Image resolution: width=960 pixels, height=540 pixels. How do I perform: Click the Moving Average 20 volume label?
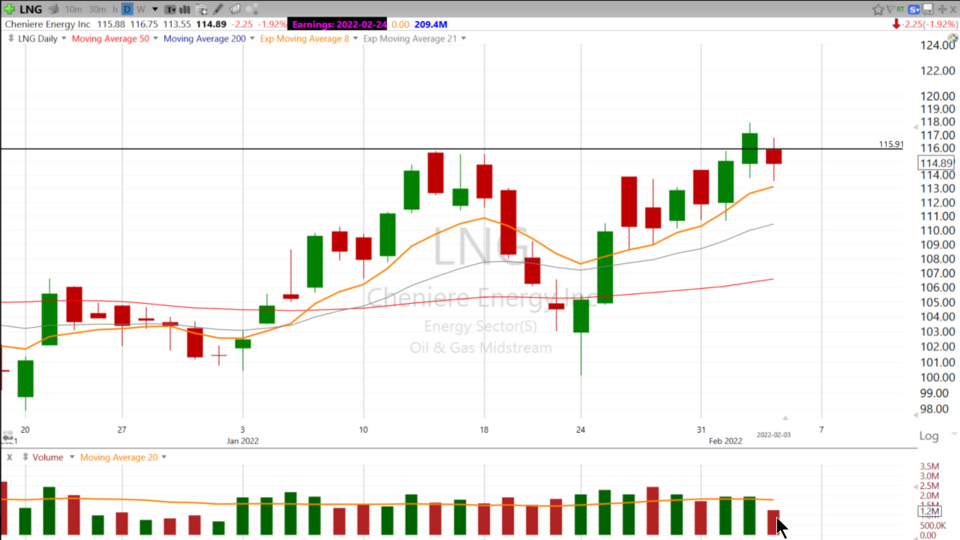pos(119,457)
